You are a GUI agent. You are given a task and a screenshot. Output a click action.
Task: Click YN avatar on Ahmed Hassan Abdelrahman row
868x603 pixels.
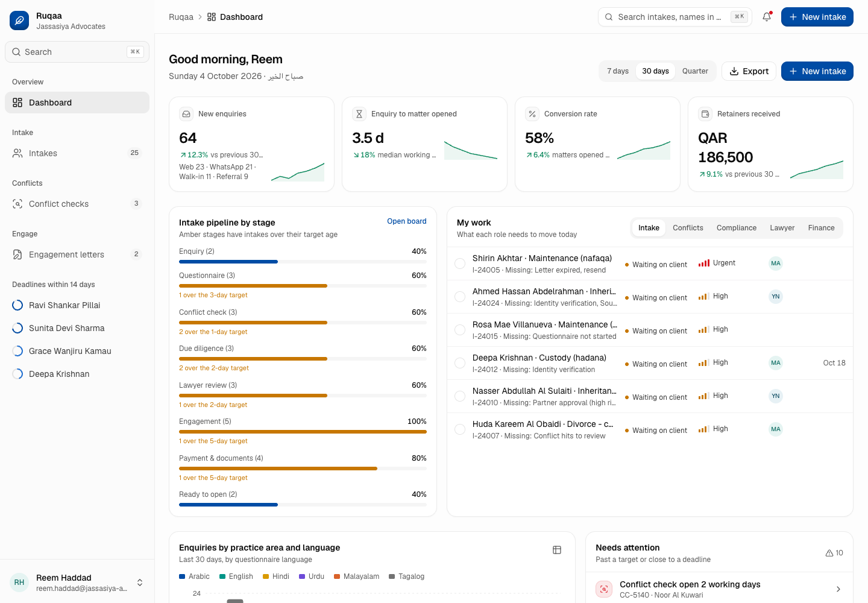(x=776, y=296)
